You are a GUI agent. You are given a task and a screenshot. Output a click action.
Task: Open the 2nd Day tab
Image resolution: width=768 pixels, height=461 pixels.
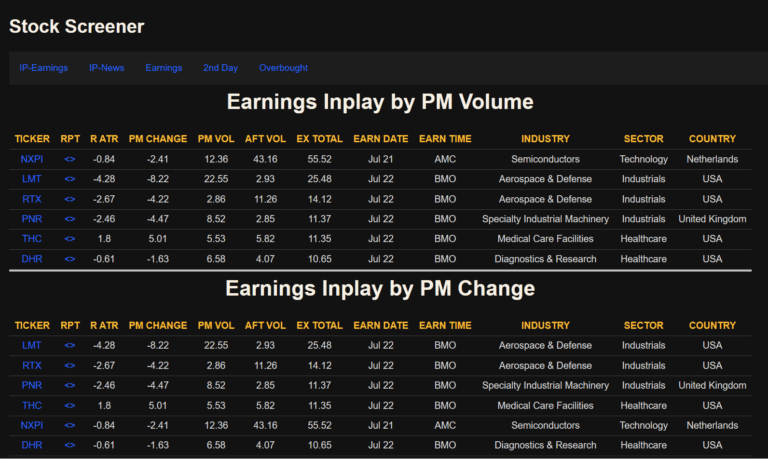(x=220, y=68)
